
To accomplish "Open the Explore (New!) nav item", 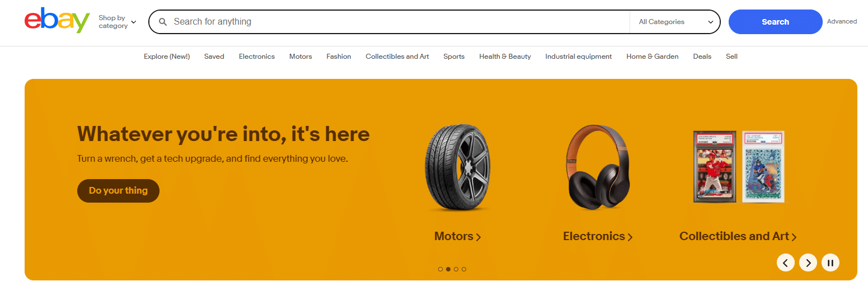I will (x=167, y=57).
